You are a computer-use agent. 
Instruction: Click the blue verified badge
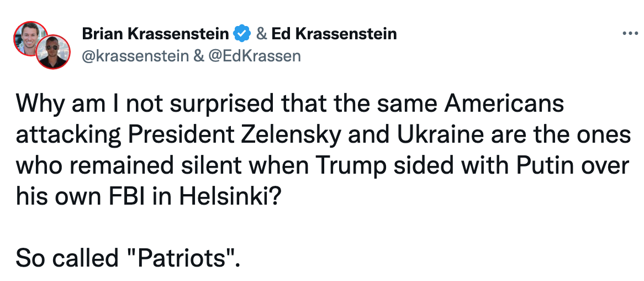241,34
